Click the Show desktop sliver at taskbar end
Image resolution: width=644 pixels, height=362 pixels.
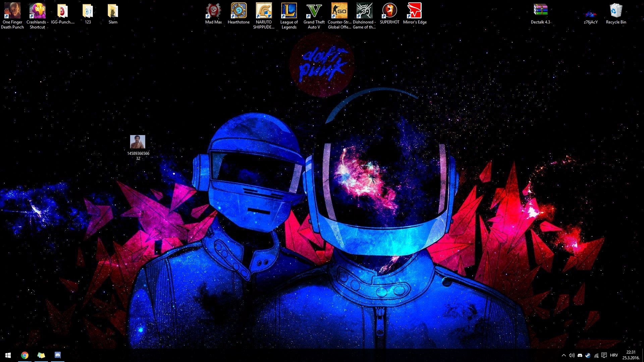click(x=643, y=355)
